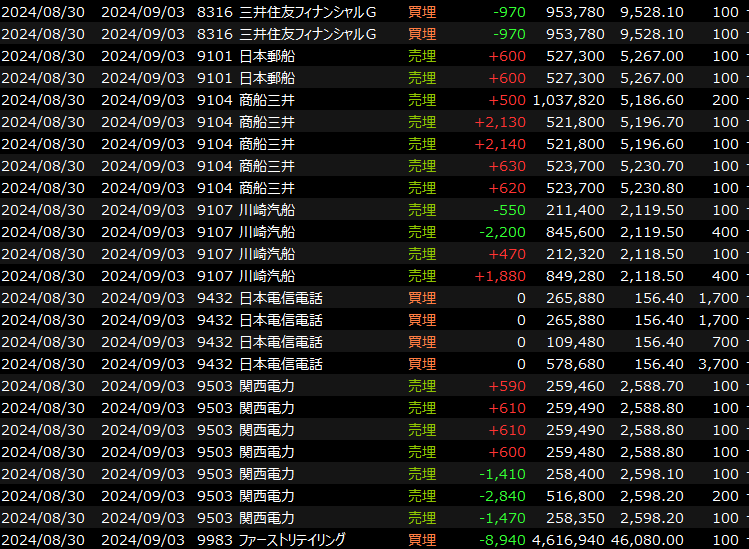Select the -2,840 loss for 関西電力
749x549 pixels.
pos(502,496)
